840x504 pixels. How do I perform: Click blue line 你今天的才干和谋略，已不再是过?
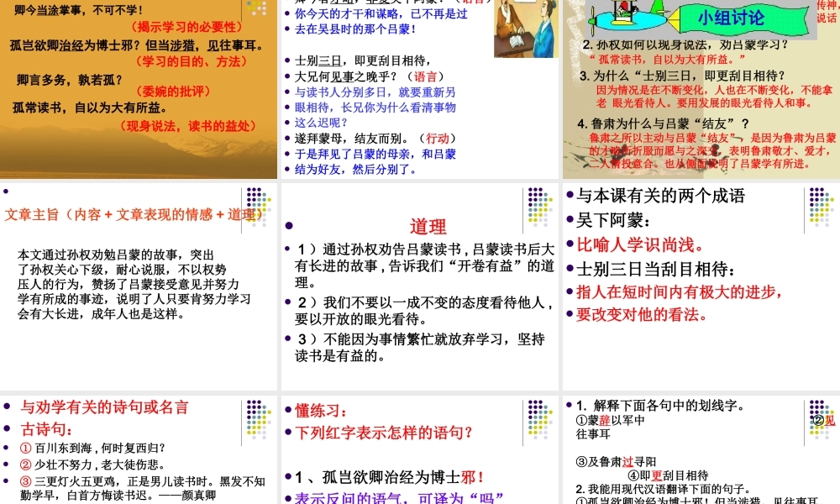pyautogui.click(x=381, y=14)
